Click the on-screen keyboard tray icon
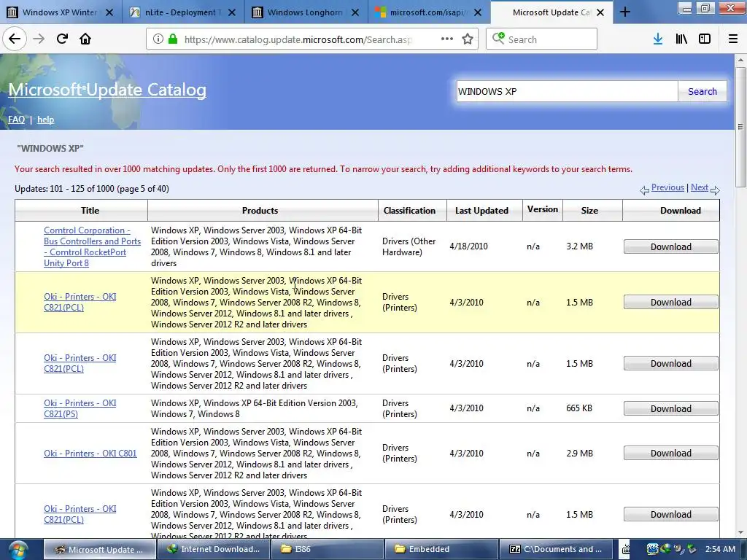747x560 pixels. (626, 550)
